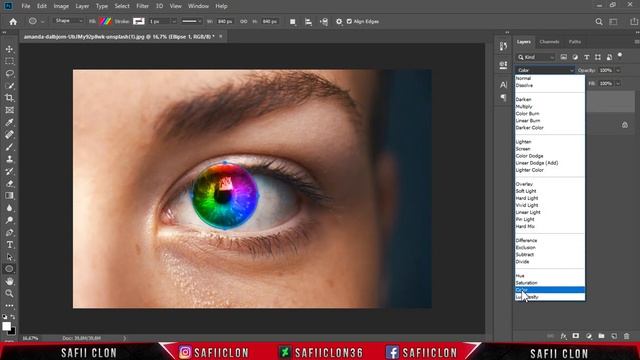Image resolution: width=640 pixels, height=360 pixels.
Task: Delete layer with trash icon
Action: click(627, 336)
